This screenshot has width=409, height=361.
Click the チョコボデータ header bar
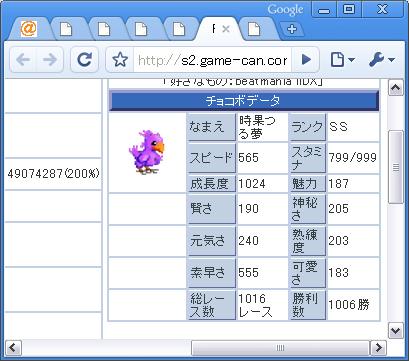click(x=244, y=100)
